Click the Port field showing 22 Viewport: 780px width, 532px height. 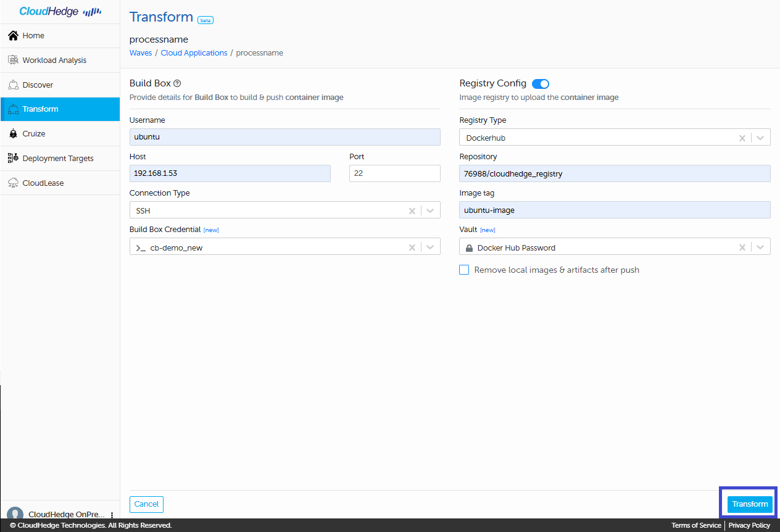coord(395,173)
